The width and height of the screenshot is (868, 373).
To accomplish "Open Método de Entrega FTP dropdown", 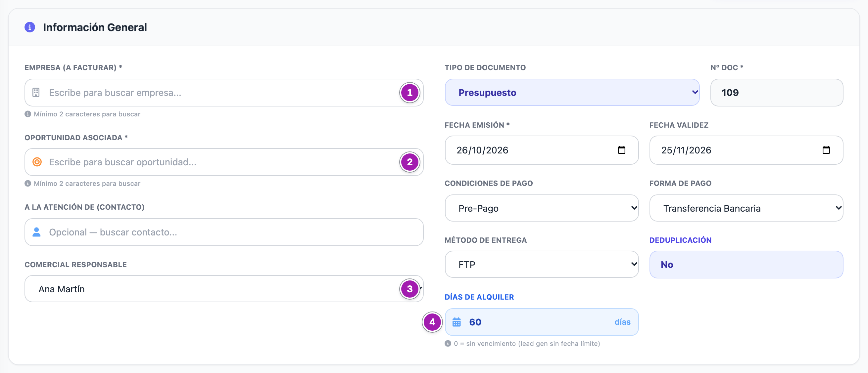I will [542, 264].
